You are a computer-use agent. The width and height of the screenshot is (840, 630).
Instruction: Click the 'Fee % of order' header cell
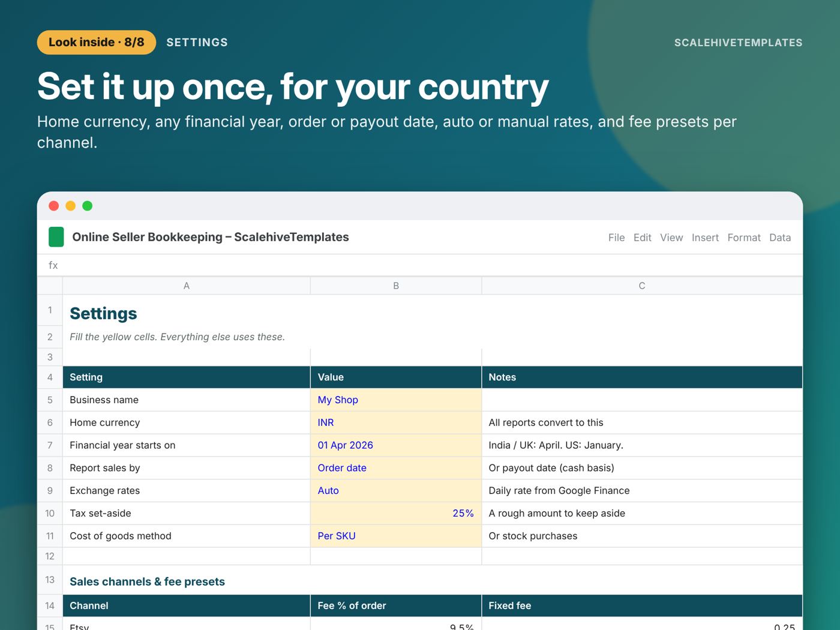coord(396,606)
